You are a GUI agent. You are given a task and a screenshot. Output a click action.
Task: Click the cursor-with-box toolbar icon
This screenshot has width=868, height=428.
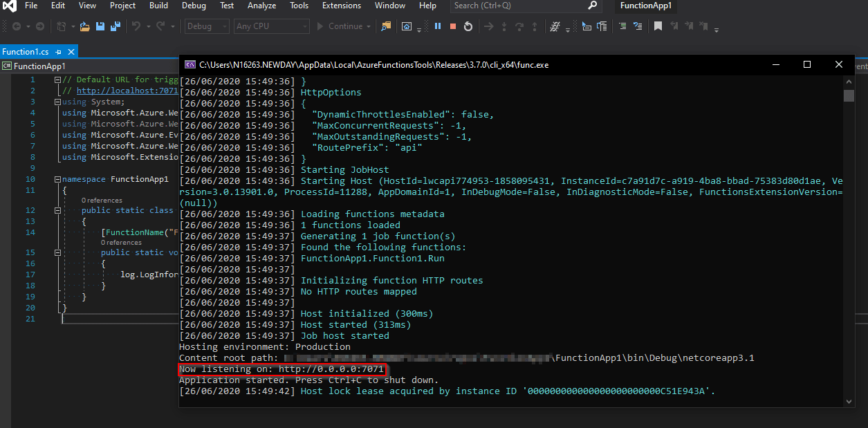[x=587, y=26]
